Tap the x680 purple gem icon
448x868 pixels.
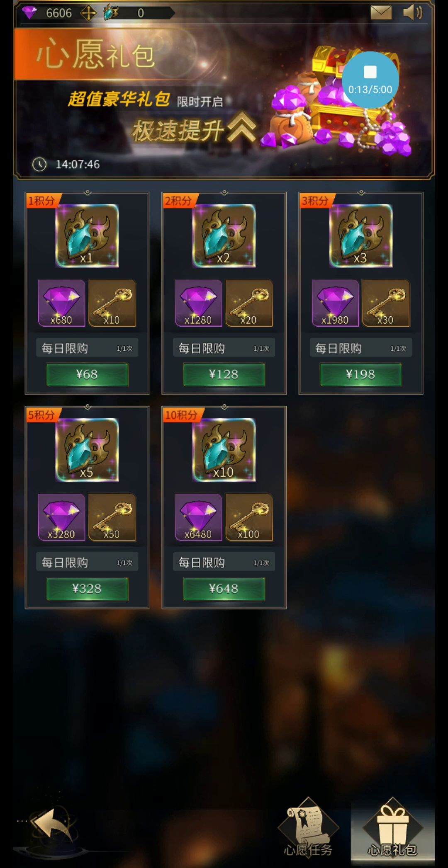tap(62, 303)
